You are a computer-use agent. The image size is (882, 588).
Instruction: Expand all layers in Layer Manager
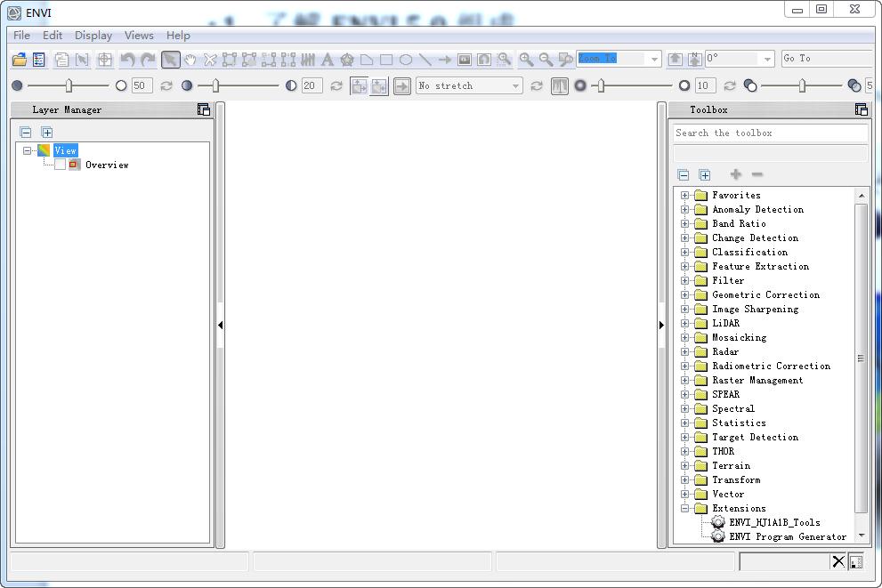[47, 133]
